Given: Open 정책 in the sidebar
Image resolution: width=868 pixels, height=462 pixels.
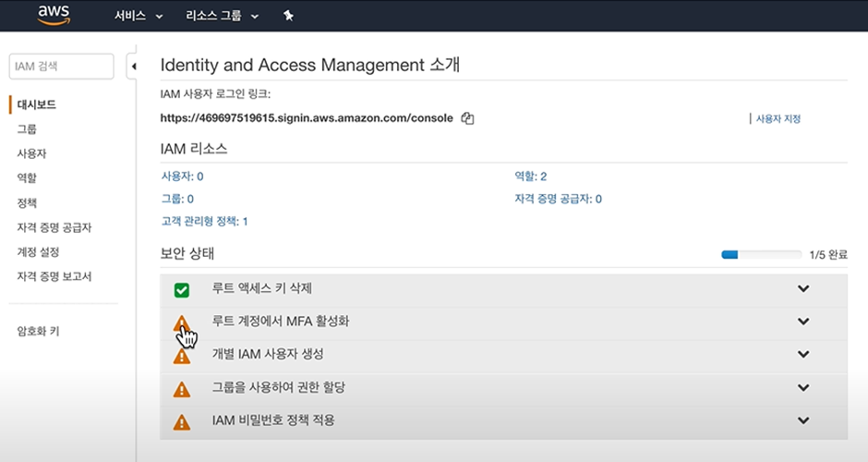Looking at the screenshot, I should (x=27, y=202).
